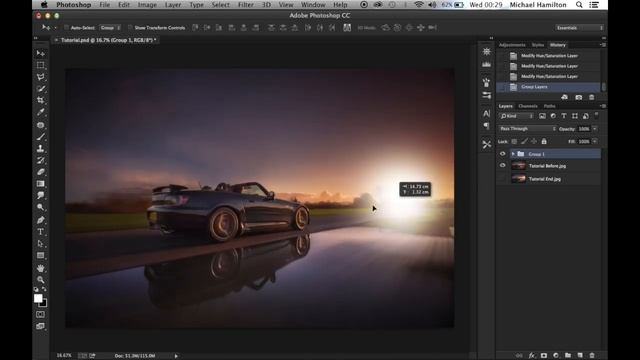640x360 pixels.
Task: Create new group folder icon
Action: pos(568,356)
